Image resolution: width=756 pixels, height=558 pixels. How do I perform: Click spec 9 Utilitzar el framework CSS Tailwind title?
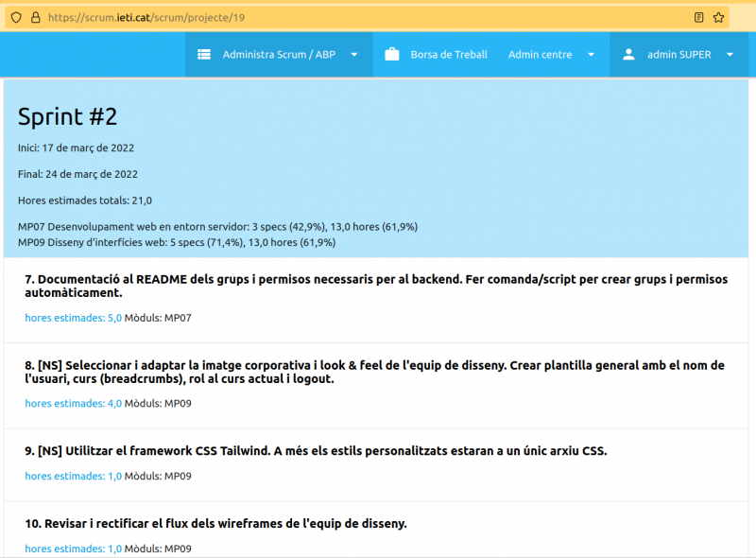click(x=316, y=451)
